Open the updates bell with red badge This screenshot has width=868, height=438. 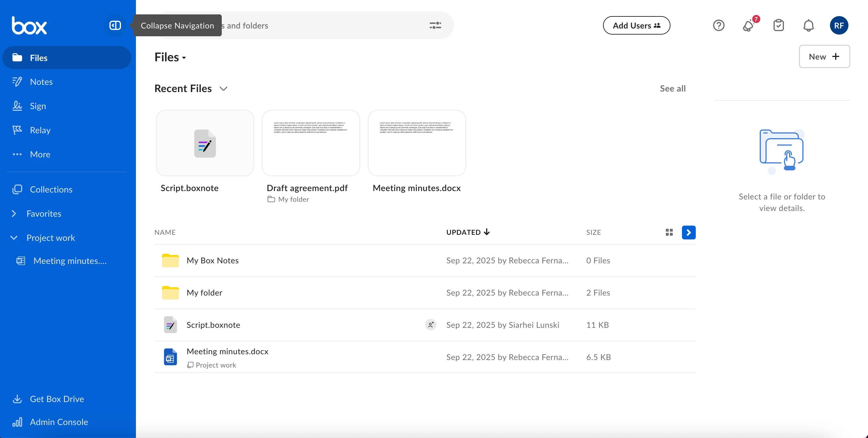point(748,25)
